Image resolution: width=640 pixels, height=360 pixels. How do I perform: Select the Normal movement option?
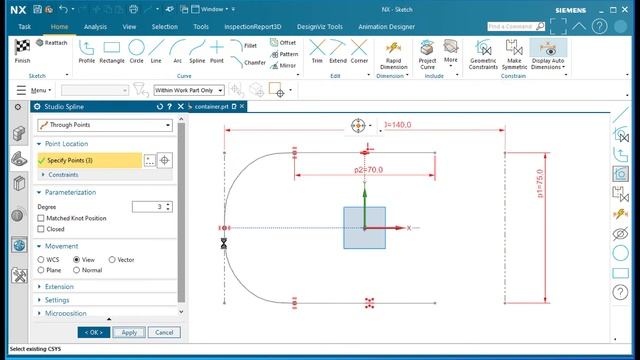coord(76,270)
